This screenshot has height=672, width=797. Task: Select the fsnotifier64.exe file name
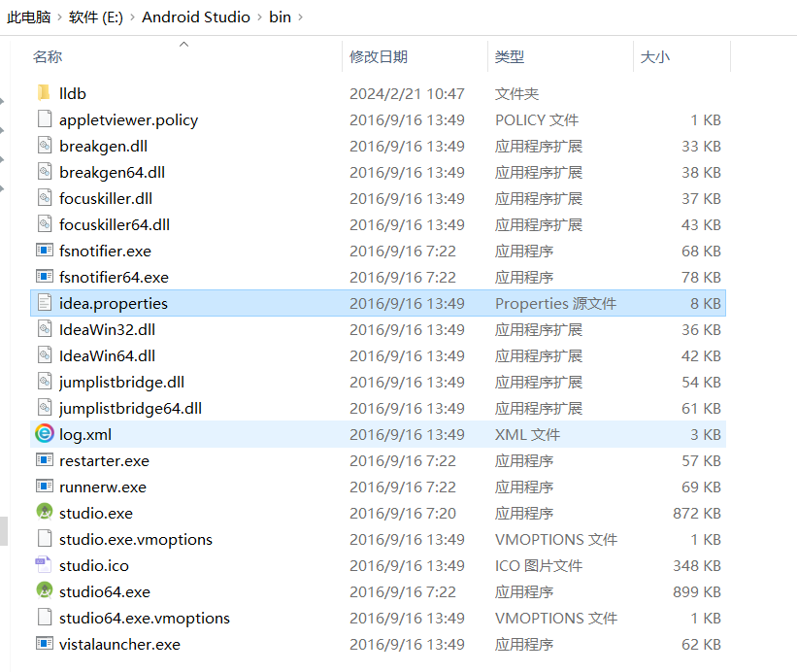click(114, 277)
